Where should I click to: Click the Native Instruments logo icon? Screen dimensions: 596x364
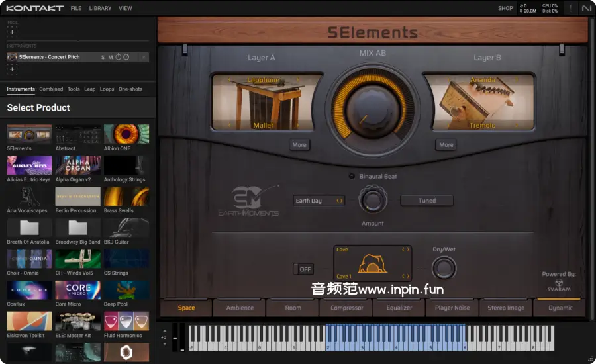point(587,8)
